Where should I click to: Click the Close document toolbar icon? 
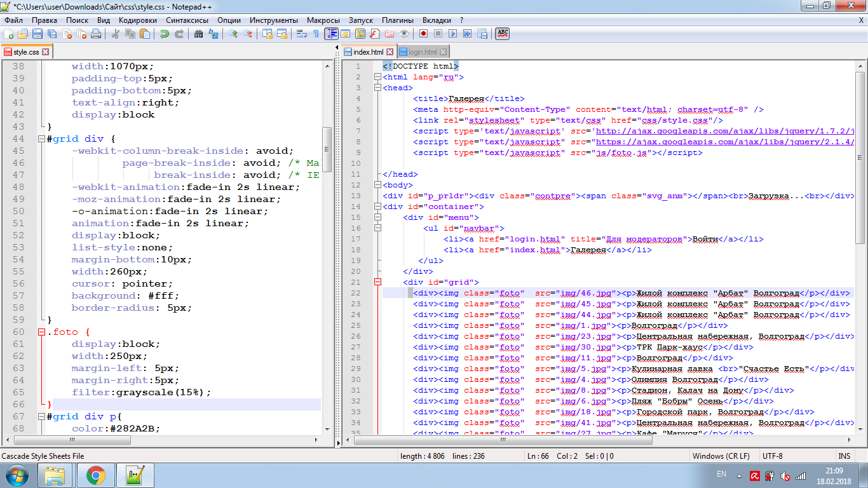(x=67, y=34)
